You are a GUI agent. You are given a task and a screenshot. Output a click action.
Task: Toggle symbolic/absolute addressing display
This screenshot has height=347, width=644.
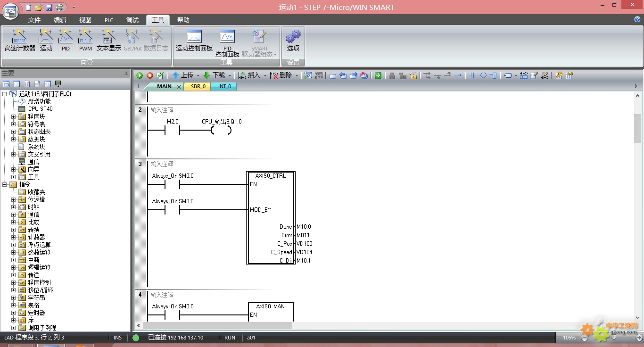pyautogui.click(x=508, y=75)
